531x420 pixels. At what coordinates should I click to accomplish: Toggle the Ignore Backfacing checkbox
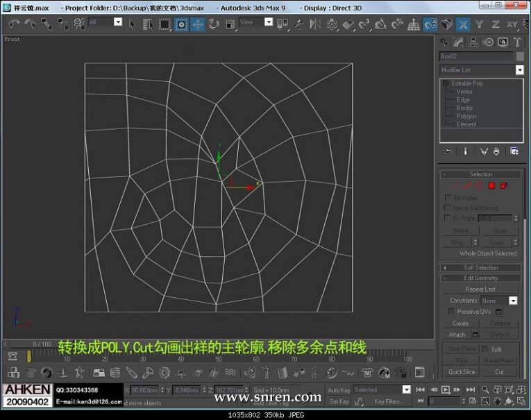(x=448, y=208)
